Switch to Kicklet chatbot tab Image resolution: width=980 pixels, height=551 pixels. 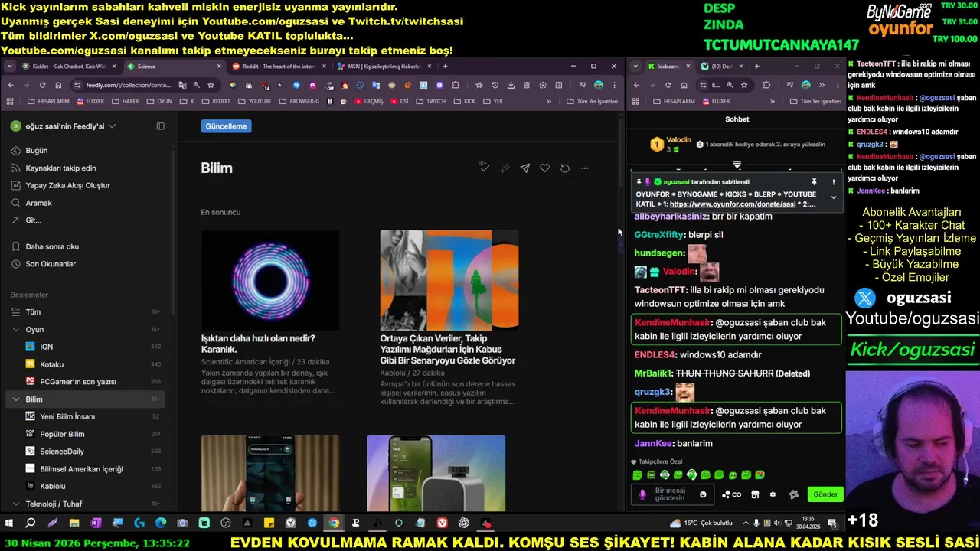point(68,67)
